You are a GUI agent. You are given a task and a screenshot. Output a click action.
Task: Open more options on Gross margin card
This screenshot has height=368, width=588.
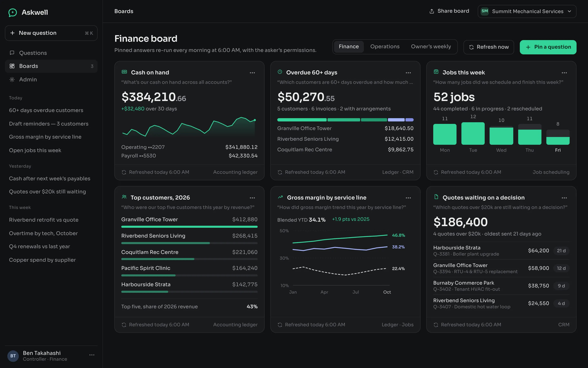[x=408, y=198]
